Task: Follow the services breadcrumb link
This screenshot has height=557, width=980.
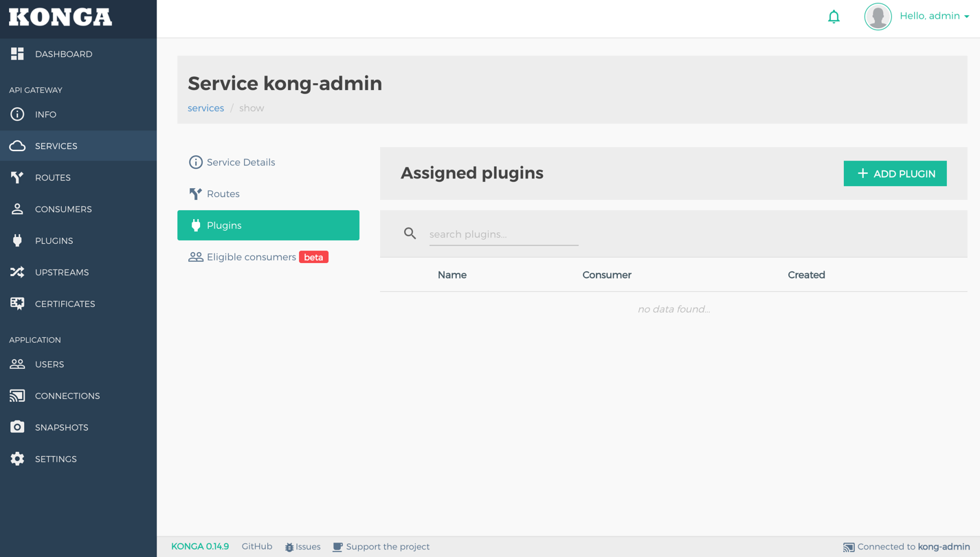Action: (x=205, y=108)
